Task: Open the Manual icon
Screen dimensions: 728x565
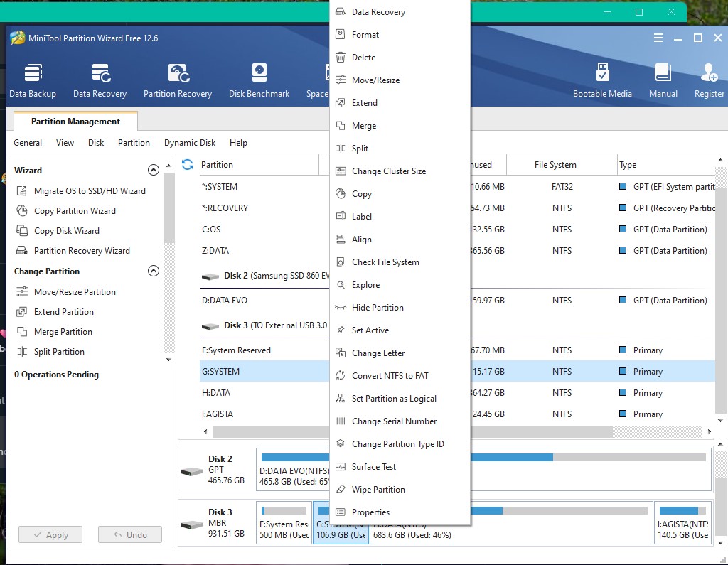Action: [x=663, y=81]
